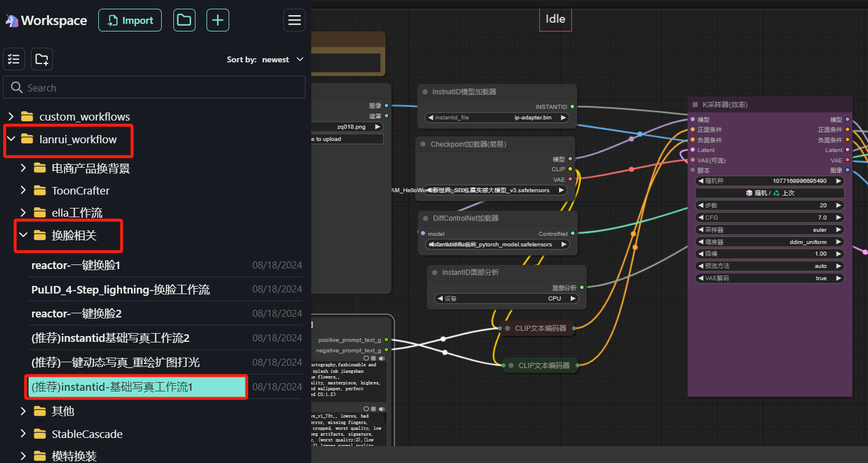
Task: Click the green 面部分析 output port
Action: tap(582, 287)
